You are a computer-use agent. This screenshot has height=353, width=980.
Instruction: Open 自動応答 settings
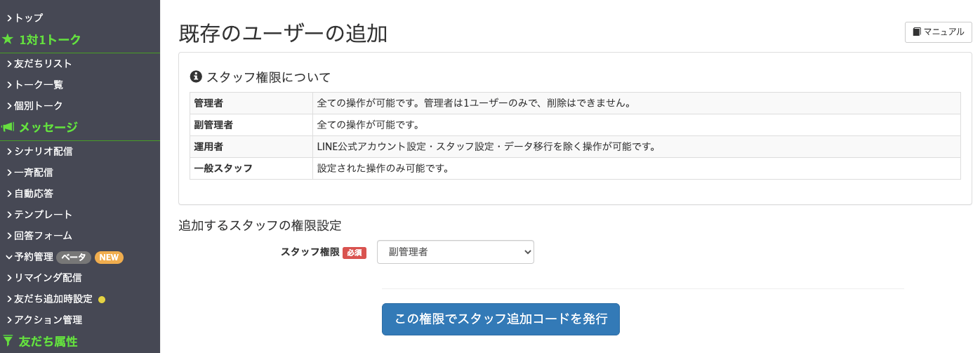tap(29, 193)
